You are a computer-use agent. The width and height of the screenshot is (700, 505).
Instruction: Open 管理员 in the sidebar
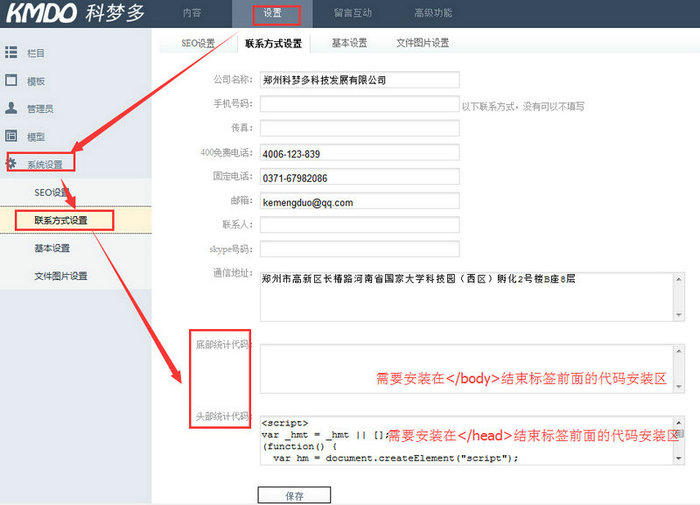tap(40, 109)
